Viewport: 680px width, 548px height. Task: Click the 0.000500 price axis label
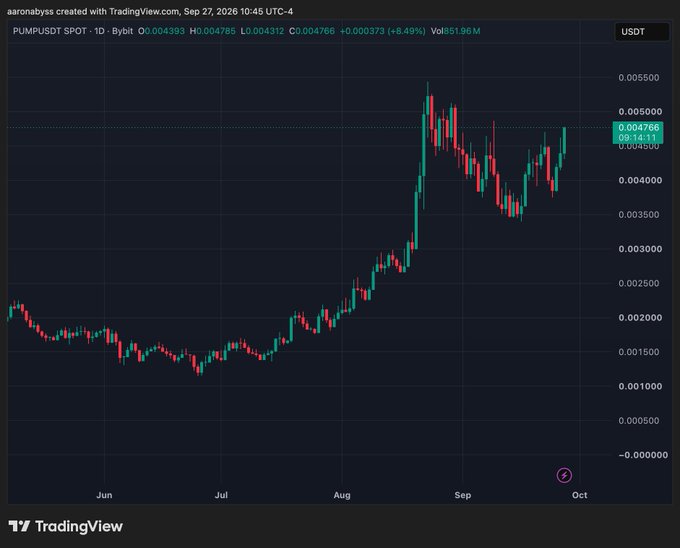click(639, 421)
